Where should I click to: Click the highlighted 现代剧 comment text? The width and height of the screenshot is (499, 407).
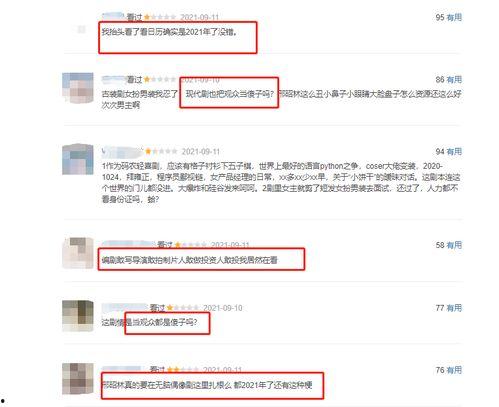(x=229, y=94)
